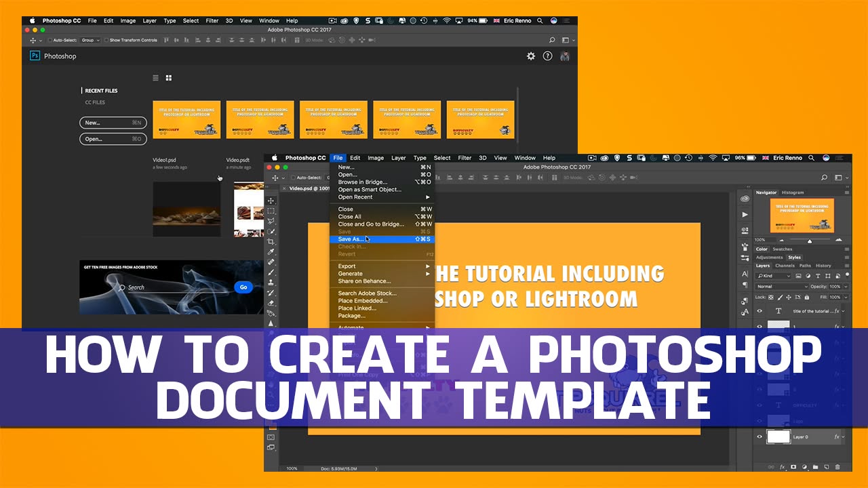The height and width of the screenshot is (488, 868).
Task: Expand effects on the title text layer
Action: click(844, 311)
